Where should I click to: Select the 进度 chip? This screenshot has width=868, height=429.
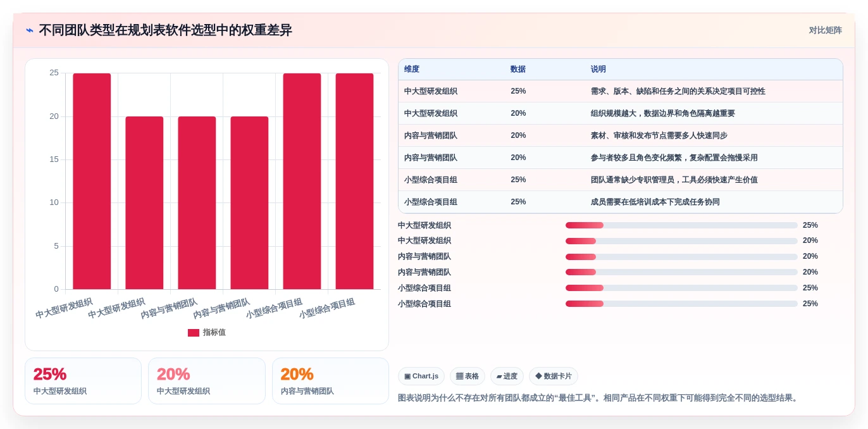(x=507, y=376)
